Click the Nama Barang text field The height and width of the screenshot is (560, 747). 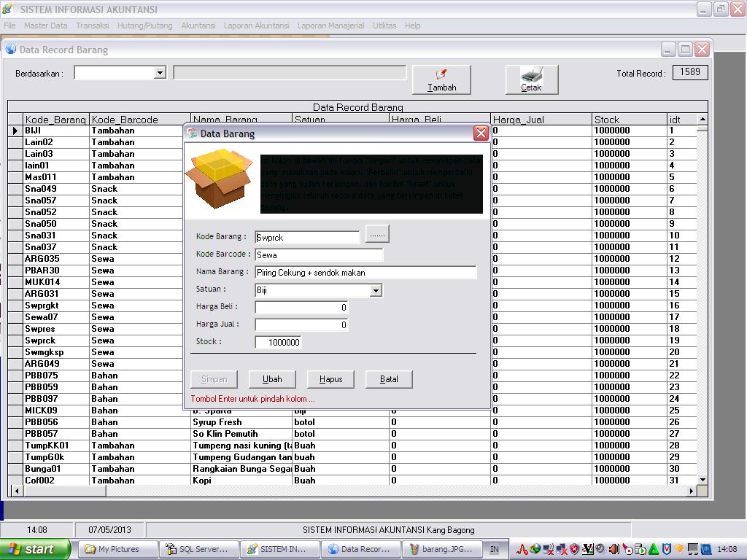pos(365,273)
